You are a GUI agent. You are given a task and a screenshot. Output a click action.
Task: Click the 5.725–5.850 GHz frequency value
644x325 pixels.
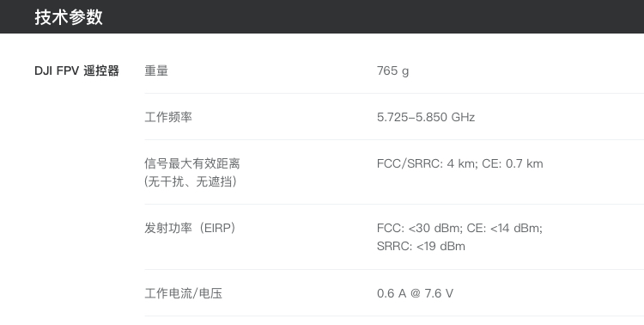pos(426,117)
